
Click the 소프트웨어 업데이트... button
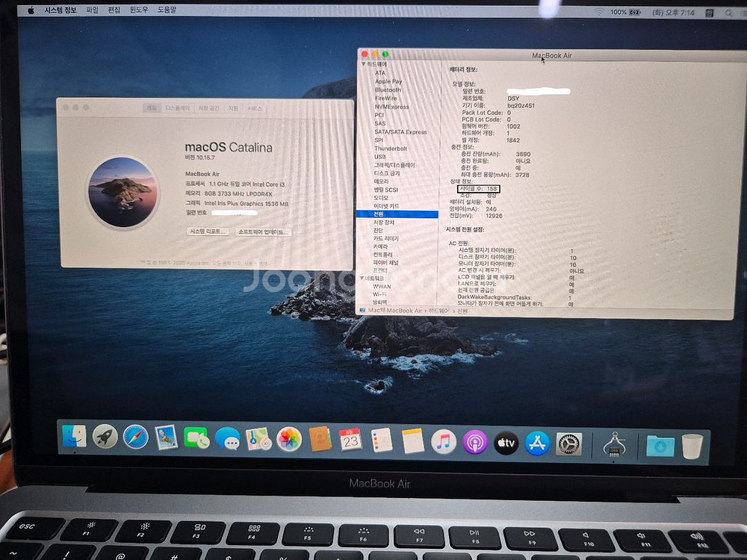pyautogui.click(x=263, y=231)
